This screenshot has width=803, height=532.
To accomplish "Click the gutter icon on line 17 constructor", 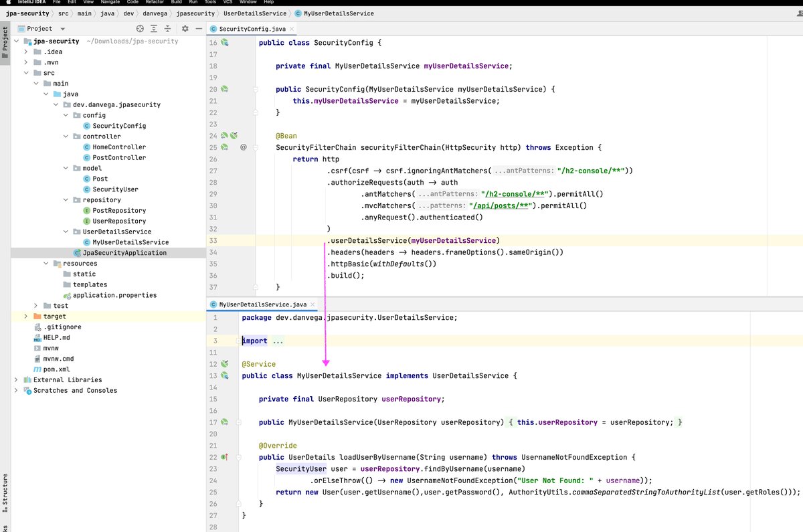I will (225, 422).
